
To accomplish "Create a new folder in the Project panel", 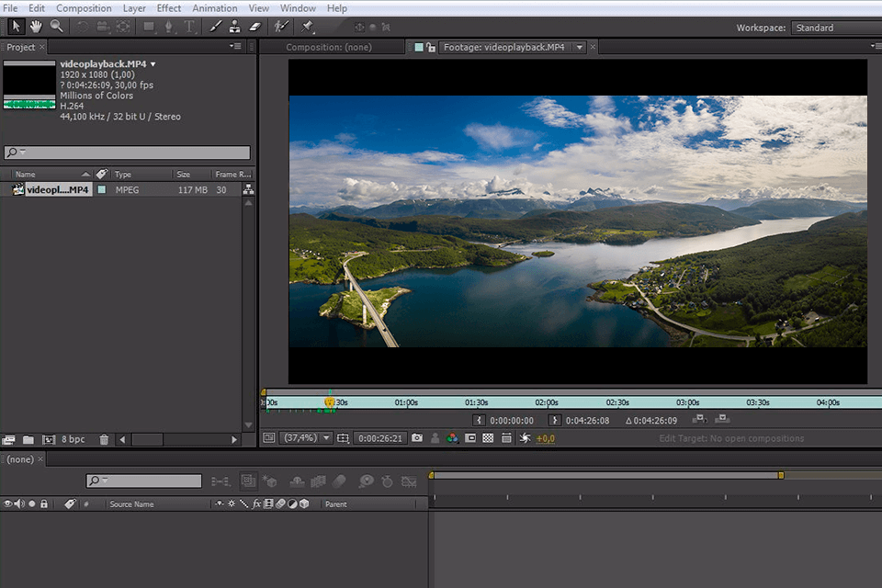I will [28, 439].
